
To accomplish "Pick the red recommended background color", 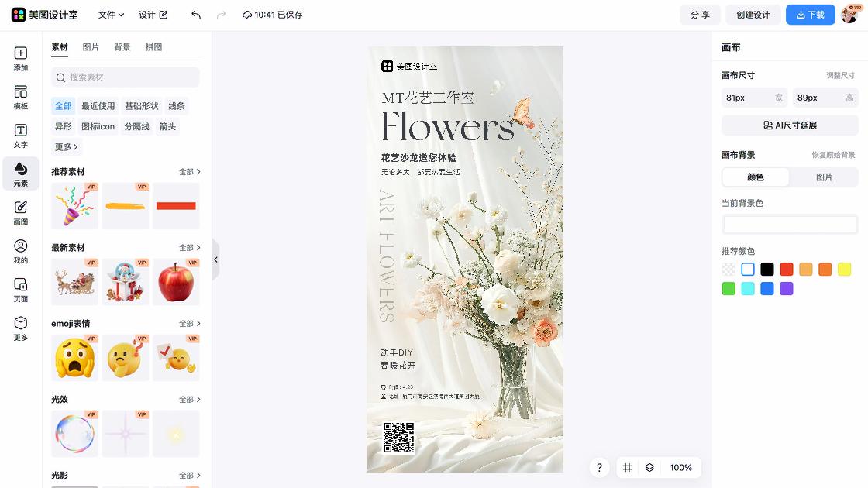I will click(786, 269).
